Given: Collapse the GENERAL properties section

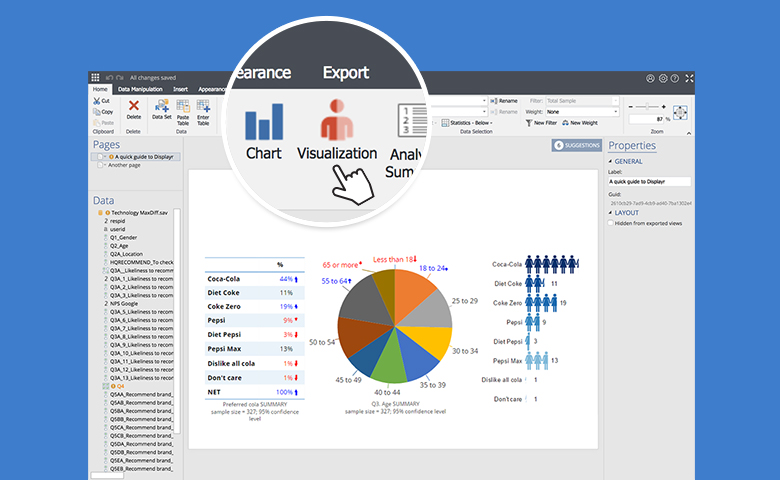Looking at the screenshot, I should click(610, 161).
